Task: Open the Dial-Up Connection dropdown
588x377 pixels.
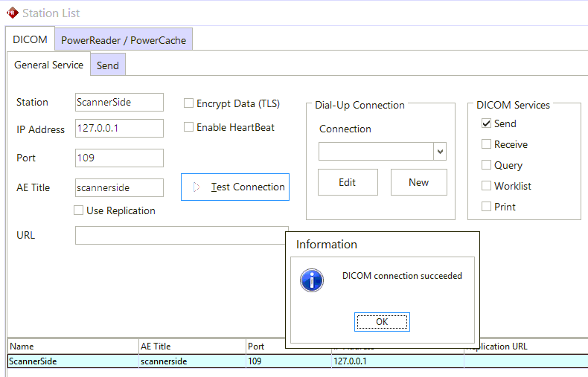Action: coord(440,152)
